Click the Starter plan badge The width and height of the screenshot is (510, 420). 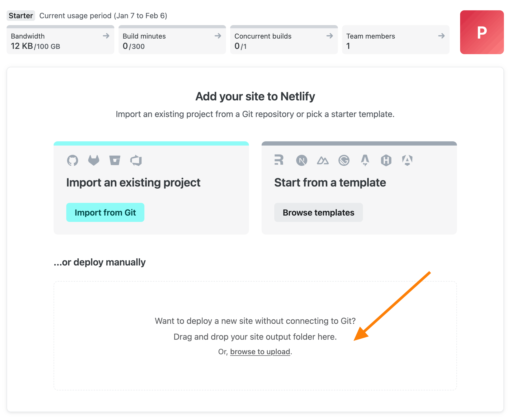pos(21,15)
